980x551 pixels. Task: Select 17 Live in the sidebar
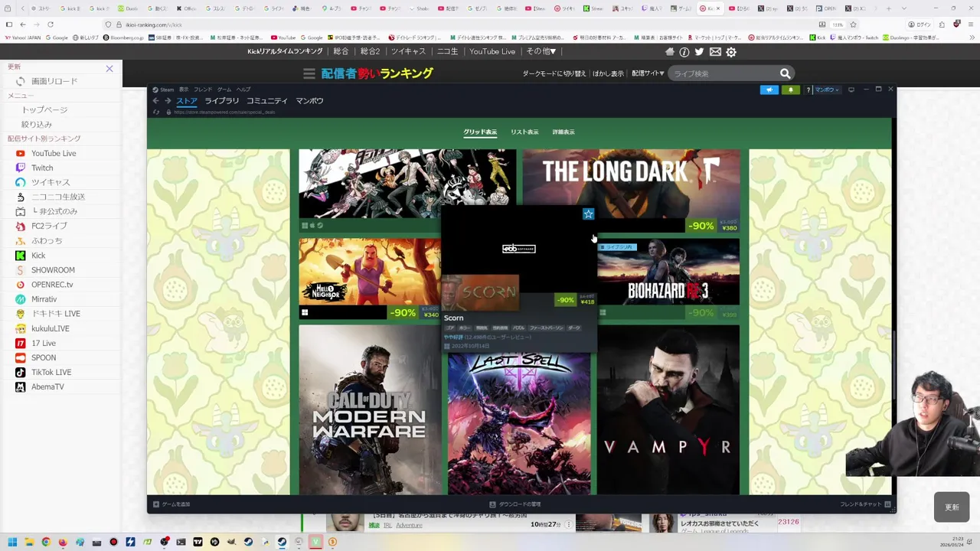pyautogui.click(x=44, y=344)
